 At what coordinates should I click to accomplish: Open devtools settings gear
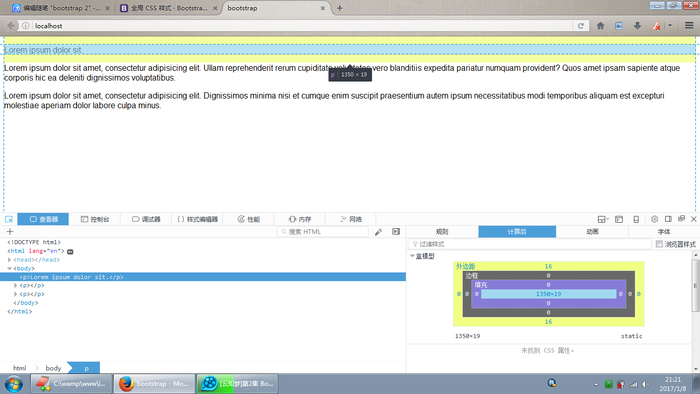click(x=654, y=219)
